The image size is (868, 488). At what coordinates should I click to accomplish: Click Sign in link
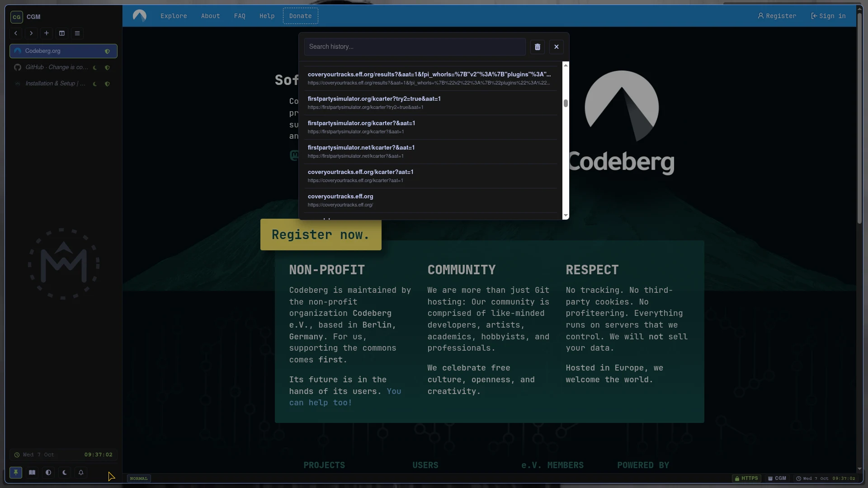828,16
